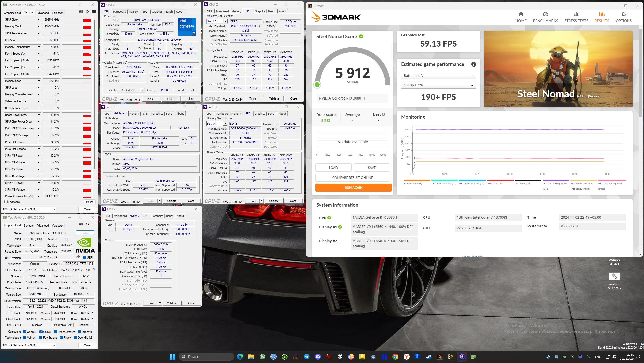Click the Bus Interface question mark icon
This screenshot has height=363, width=644.
[94, 270]
